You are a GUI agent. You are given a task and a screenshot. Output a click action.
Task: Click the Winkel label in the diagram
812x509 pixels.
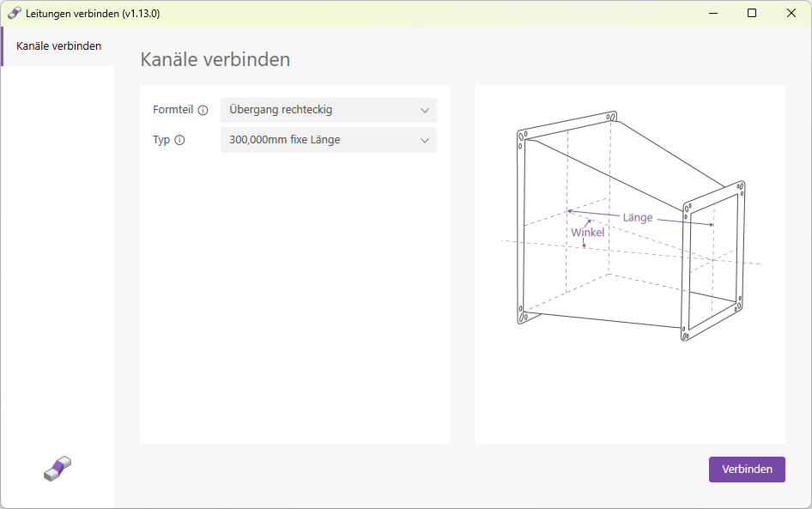(587, 233)
